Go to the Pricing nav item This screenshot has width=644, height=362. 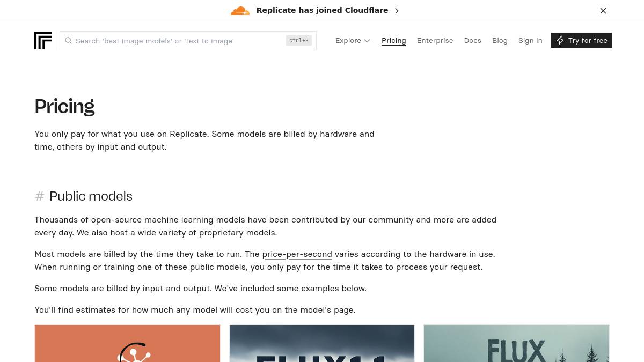click(x=393, y=41)
